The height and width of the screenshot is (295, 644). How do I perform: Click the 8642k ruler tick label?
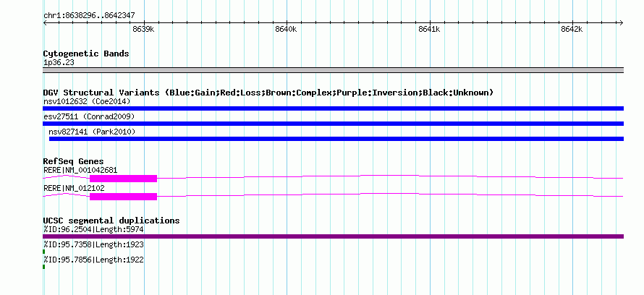coord(572,29)
